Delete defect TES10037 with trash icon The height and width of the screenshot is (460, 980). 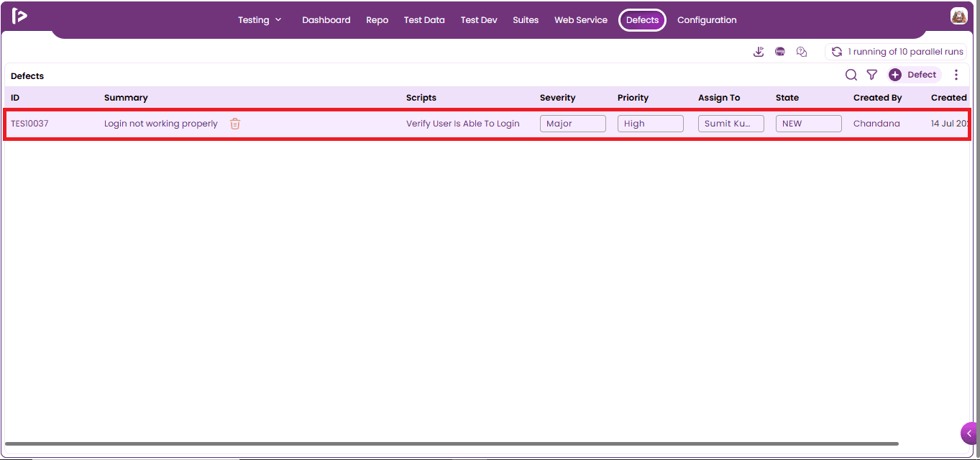coord(235,124)
